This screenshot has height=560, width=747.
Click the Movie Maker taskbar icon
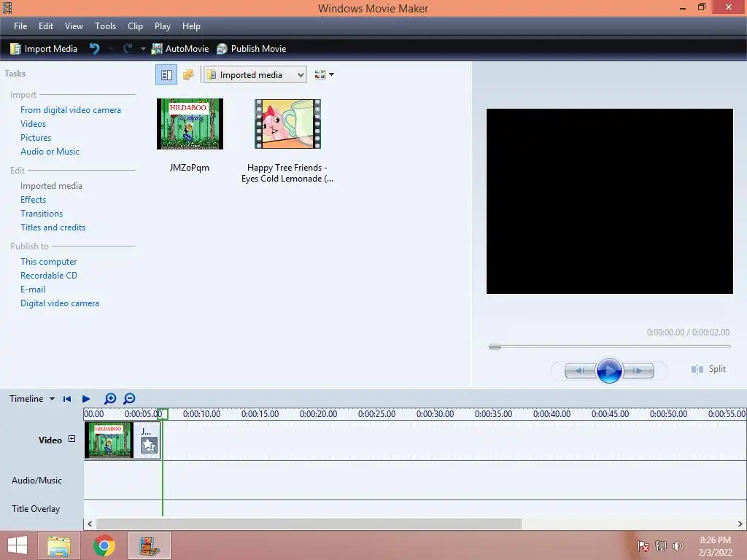[x=149, y=545]
